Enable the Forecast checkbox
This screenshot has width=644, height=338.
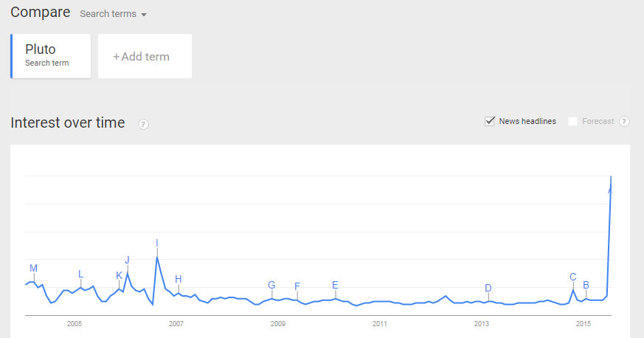572,121
